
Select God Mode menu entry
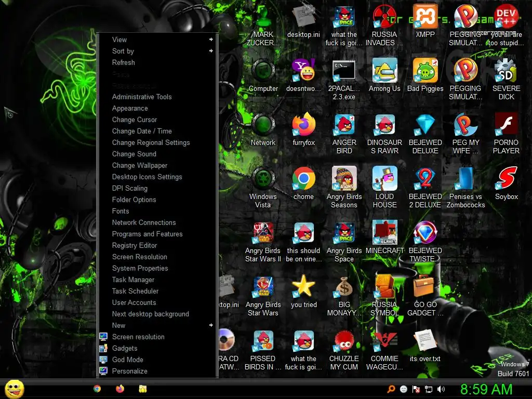(157, 360)
